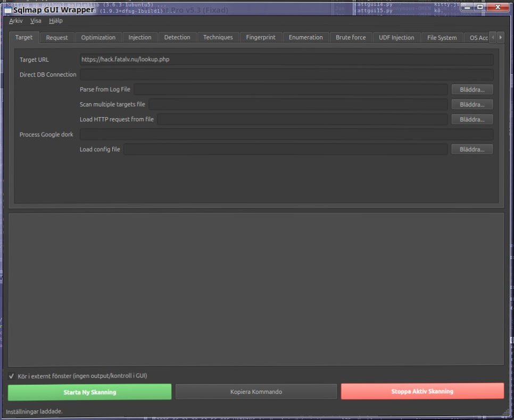Viewport: 514px width, 420px height.
Task: Open the Optimization tab
Action: (98, 37)
